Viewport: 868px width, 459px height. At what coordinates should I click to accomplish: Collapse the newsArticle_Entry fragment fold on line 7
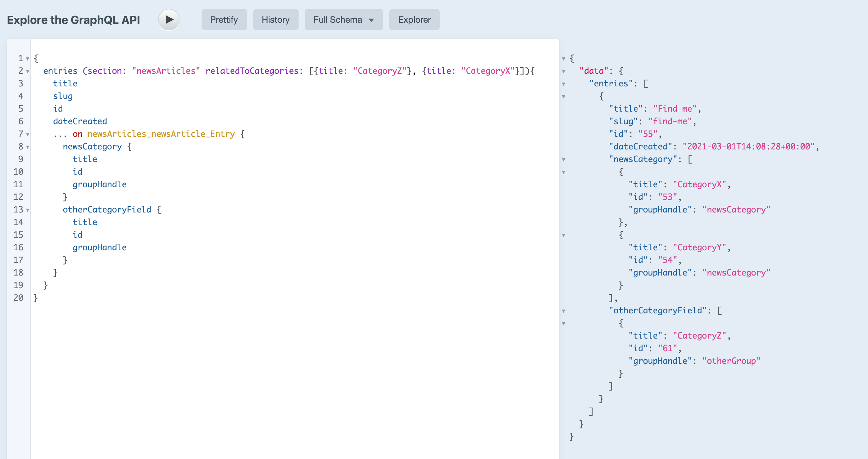tap(28, 134)
